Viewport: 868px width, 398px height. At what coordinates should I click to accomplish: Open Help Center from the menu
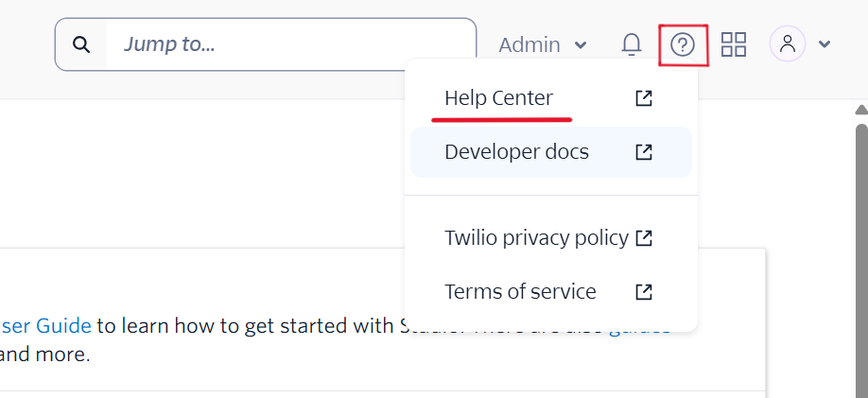[499, 98]
